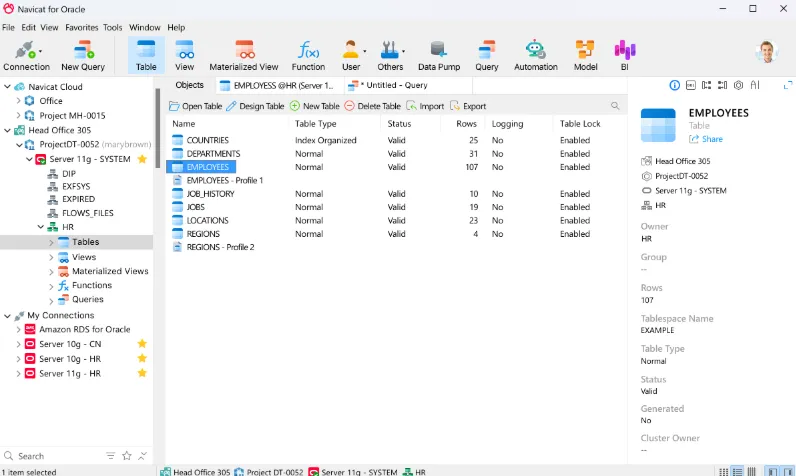The width and height of the screenshot is (796, 476).
Task: Collapse the Navicat Cloud tree node
Action: (8, 87)
